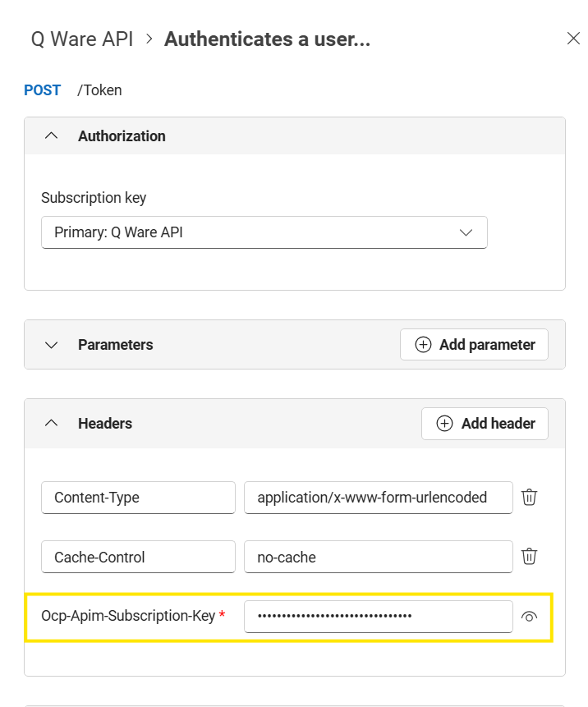Collapse the Headers section chevron
588x707 pixels.
click(x=51, y=424)
